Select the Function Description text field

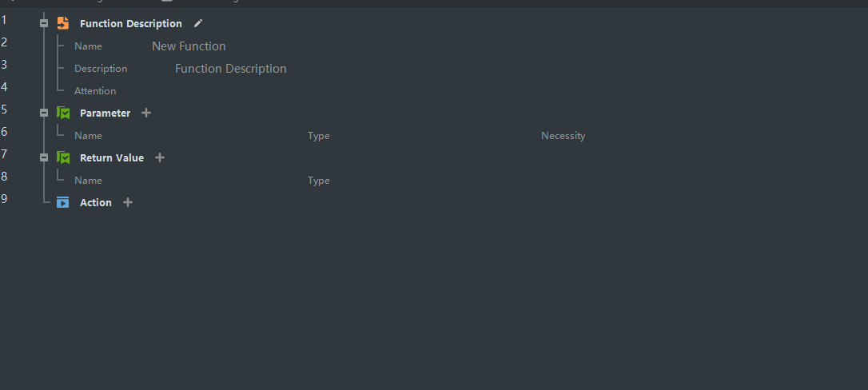point(231,69)
